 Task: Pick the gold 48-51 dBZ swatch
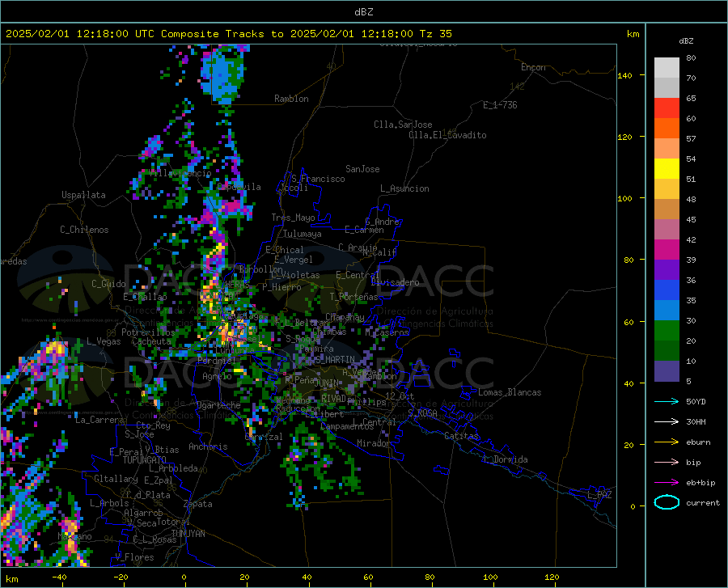tap(667, 189)
